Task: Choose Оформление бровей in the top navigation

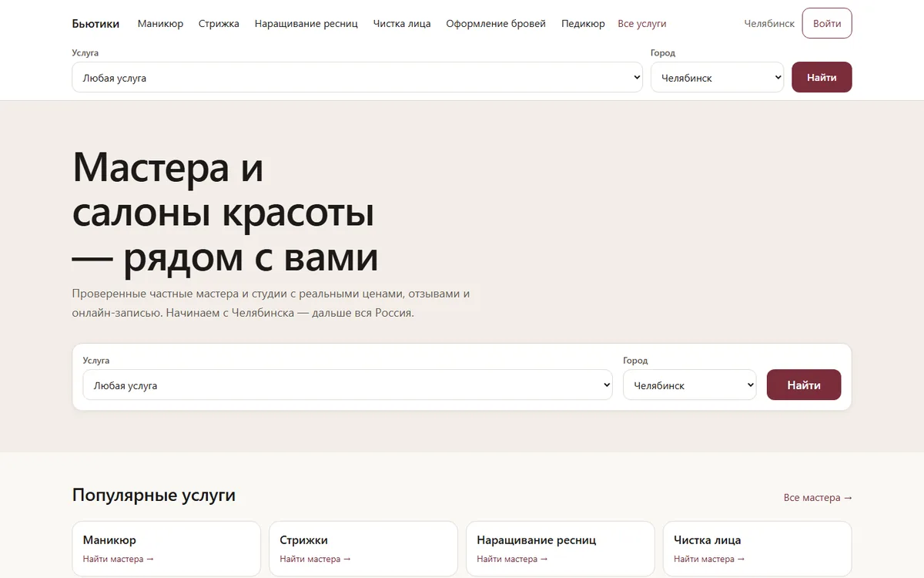Action: (x=496, y=24)
